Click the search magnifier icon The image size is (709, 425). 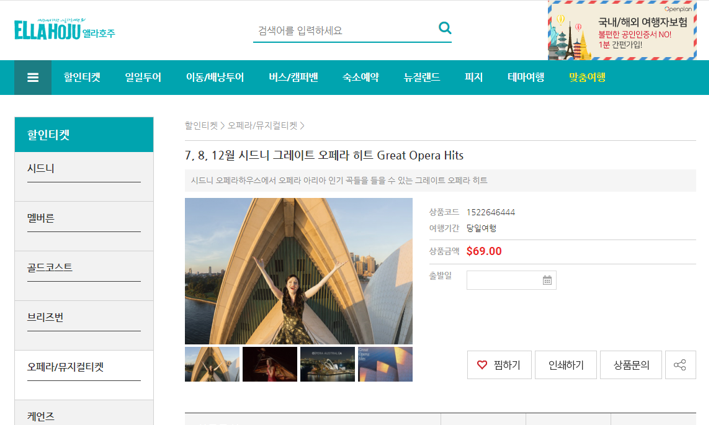coord(445,28)
